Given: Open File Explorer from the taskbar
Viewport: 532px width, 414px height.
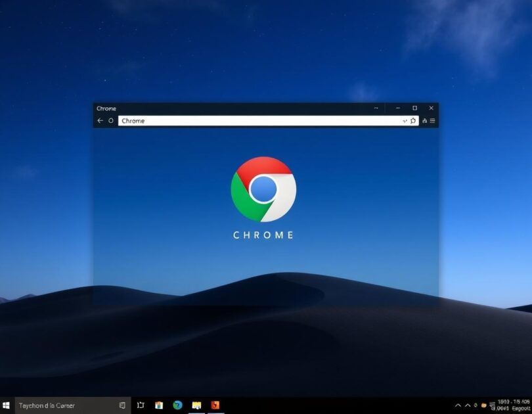Looking at the screenshot, I should pos(196,405).
